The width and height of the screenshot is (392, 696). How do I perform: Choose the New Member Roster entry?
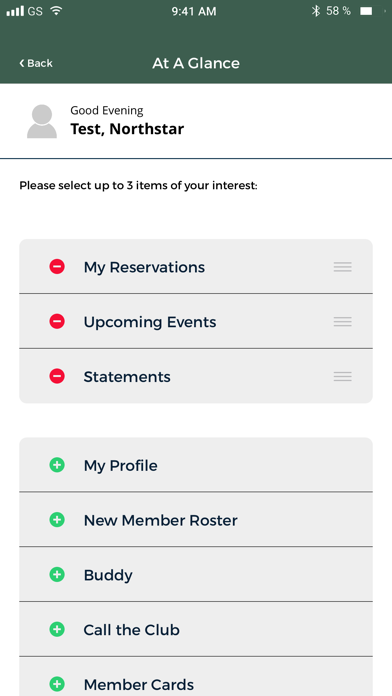(x=196, y=520)
